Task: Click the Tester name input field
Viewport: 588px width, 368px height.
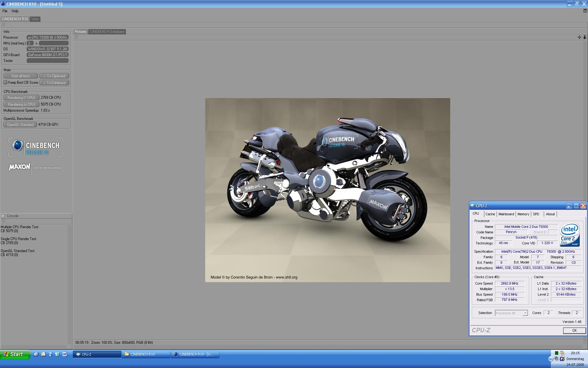Action: pyautogui.click(x=47, y=61)
